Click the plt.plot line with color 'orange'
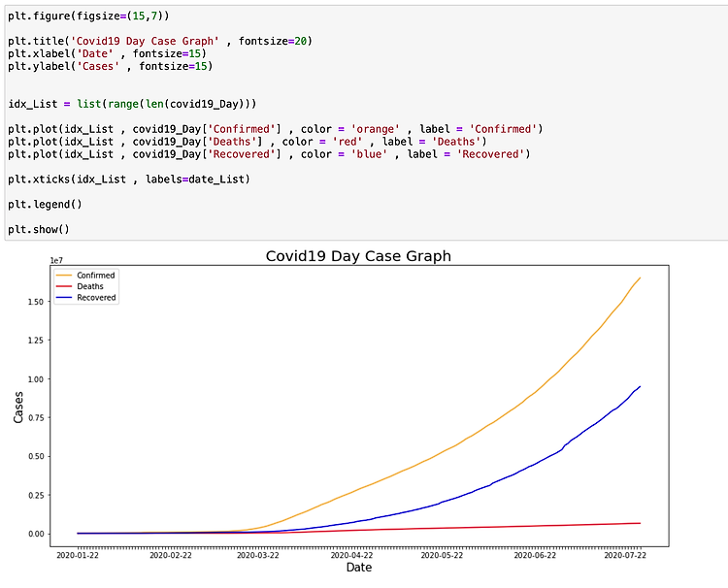Screen dimensions: 728x588 276,129
